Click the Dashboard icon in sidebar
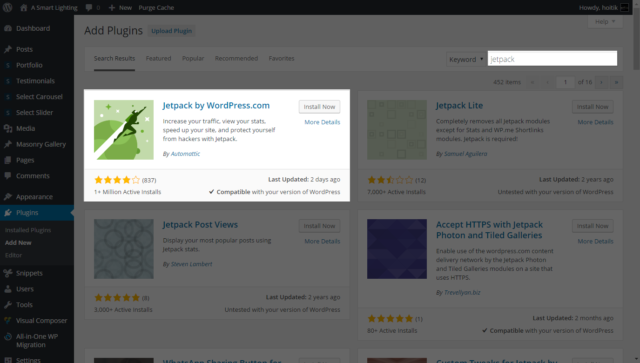 click(8, 28)
